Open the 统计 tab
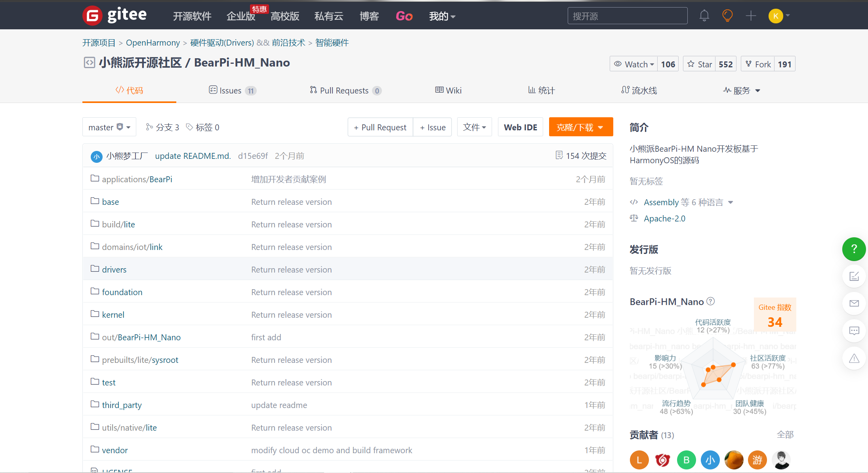This screenshot has width=868, height=473. pos(541,90)
